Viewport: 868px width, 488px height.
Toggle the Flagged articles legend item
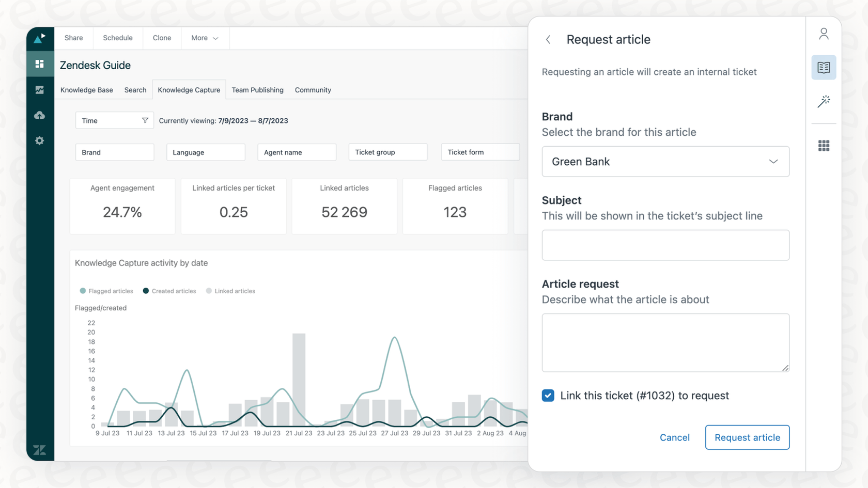point(106,291)
